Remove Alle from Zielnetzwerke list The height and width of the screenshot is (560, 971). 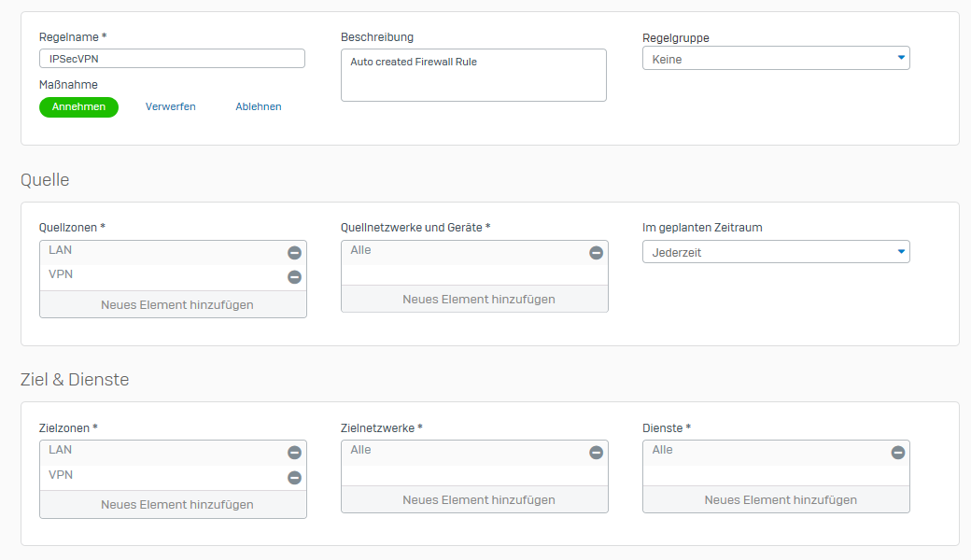pos(596,453)
